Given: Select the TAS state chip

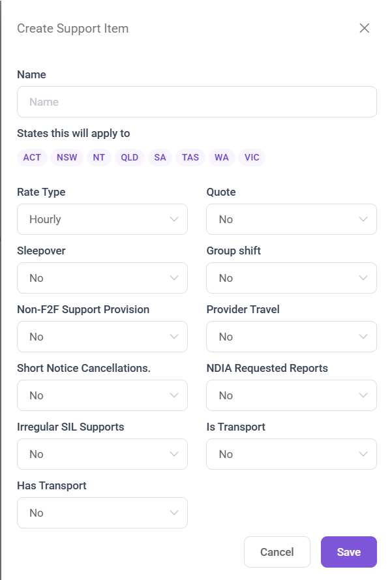Looking at the screenshot, I should coord(190,157).
